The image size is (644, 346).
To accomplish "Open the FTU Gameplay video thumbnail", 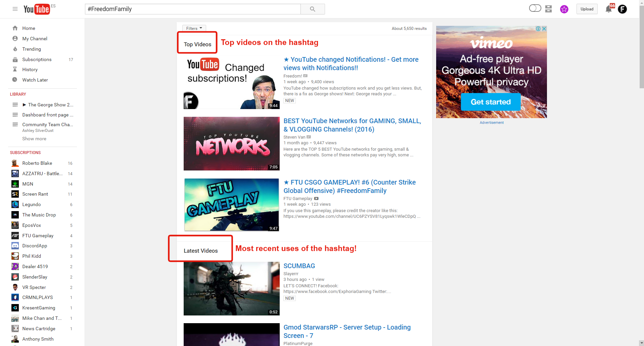I will click(x=231, y=205).
